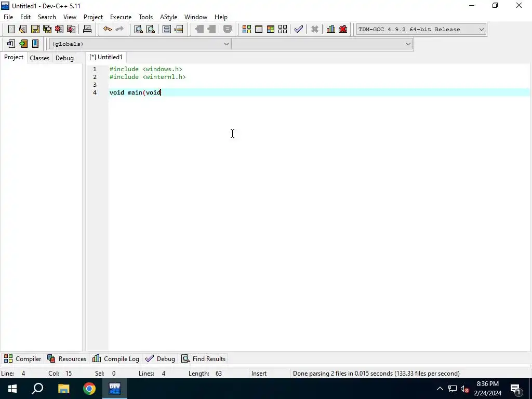Click the Goto function toolbar icon

coord(167,29)
